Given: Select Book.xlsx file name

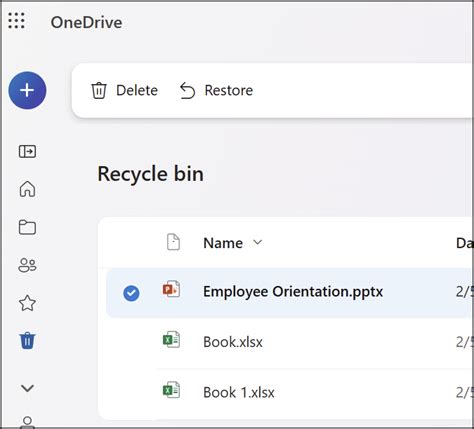Looking at the screenshot, I should [x=233, y=342].
